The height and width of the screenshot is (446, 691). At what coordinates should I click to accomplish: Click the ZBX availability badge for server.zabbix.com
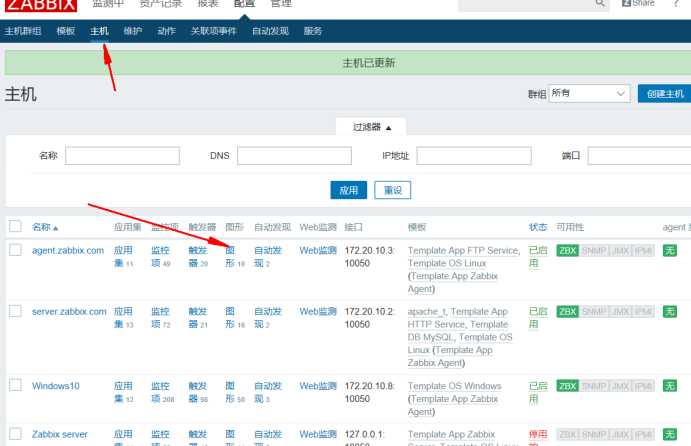567,312
